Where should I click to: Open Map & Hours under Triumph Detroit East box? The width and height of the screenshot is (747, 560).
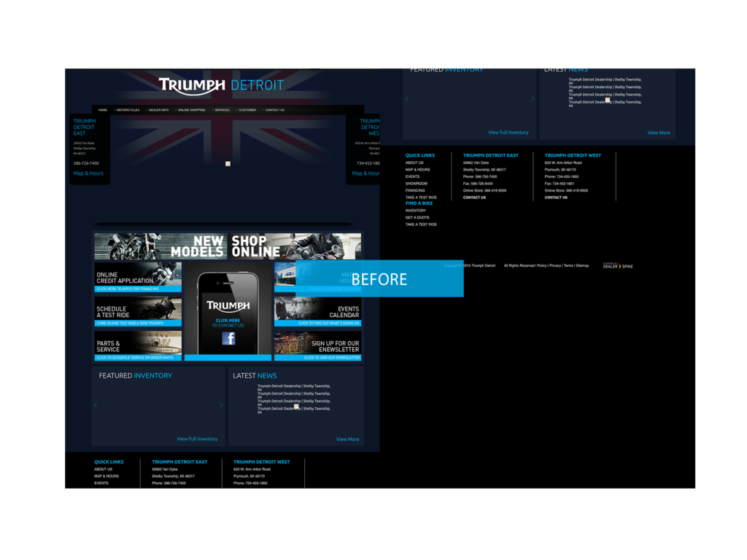[88, 174]
